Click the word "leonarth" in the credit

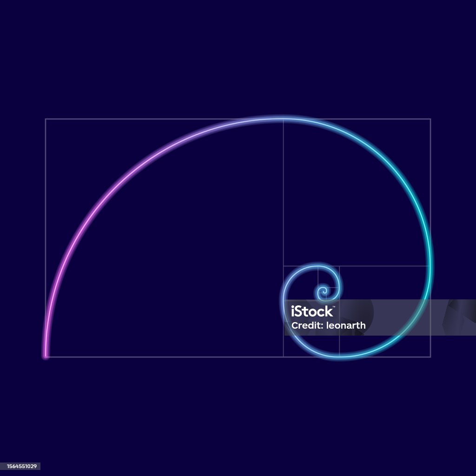pyautogui.click(x=346, y=325)
